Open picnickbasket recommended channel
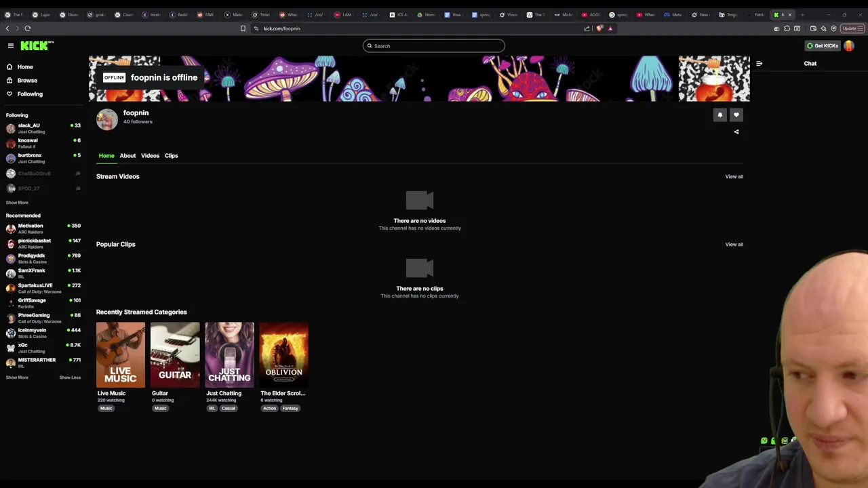868x488 pixels. tap(43, 243)
